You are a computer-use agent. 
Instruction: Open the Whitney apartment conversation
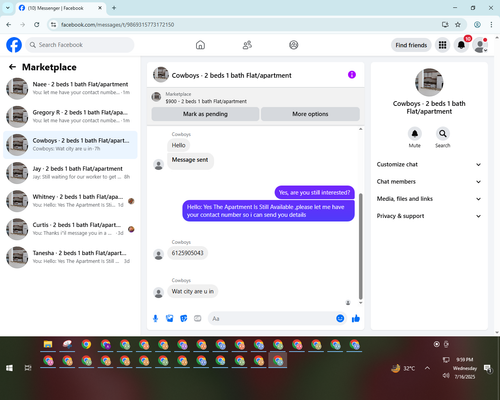(x=70, y=201)
